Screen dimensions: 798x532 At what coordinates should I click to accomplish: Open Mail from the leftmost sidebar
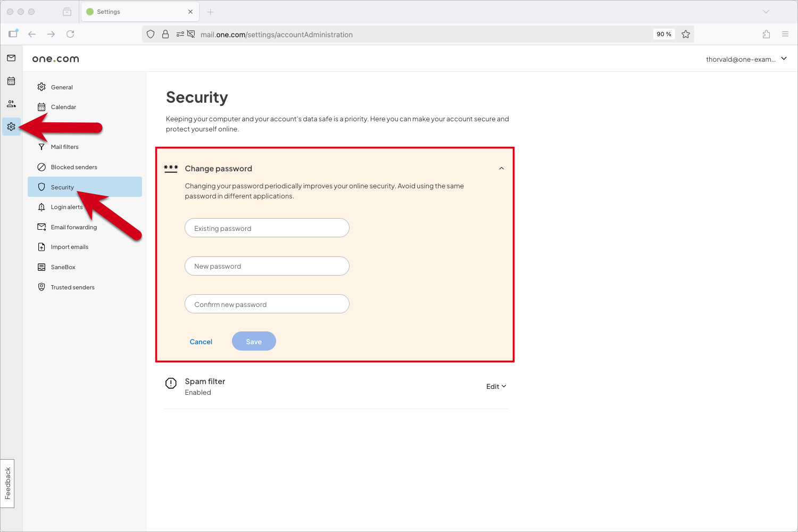point(11,58)
